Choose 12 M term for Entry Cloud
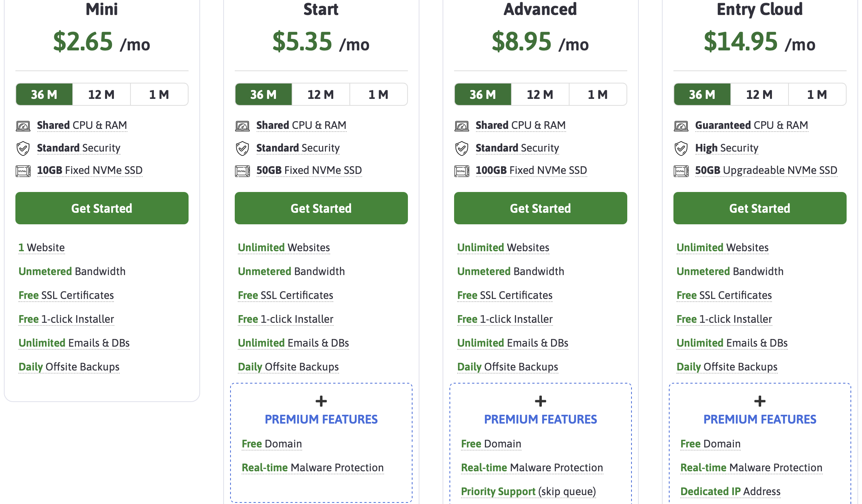This screenshot has height=504, width=862. pos(760,95)
